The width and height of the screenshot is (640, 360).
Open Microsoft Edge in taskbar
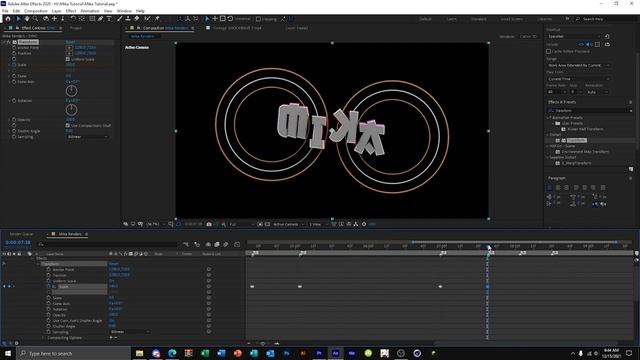tap(172, 353)
